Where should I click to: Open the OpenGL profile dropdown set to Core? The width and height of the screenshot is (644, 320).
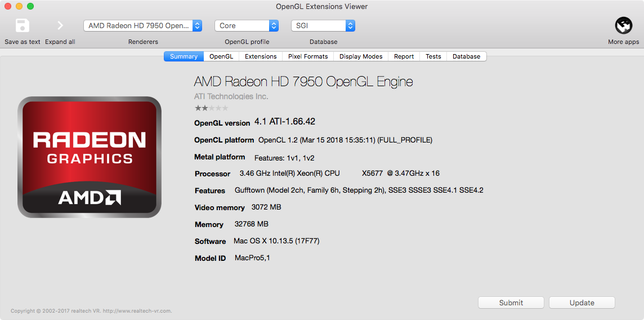(247, 25)
